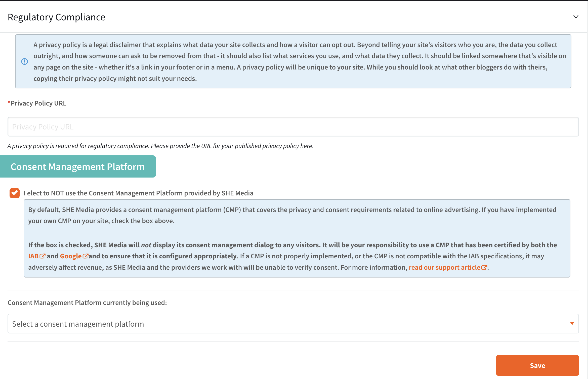Click the external-link icon after support article
This screenshot has width=588, height=379.
coord(484,267)
